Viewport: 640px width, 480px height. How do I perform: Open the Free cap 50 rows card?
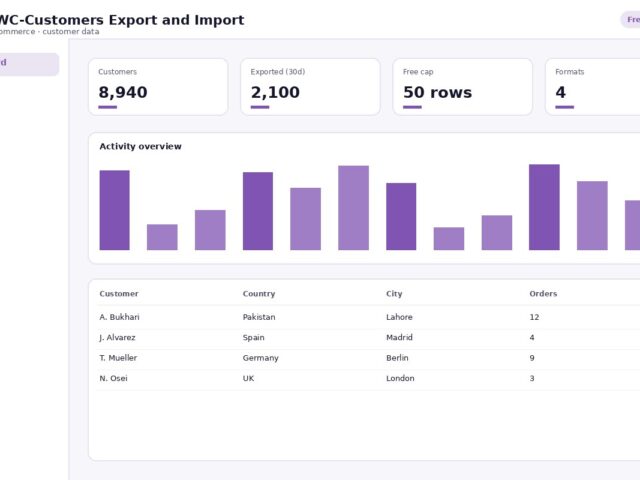462,87
